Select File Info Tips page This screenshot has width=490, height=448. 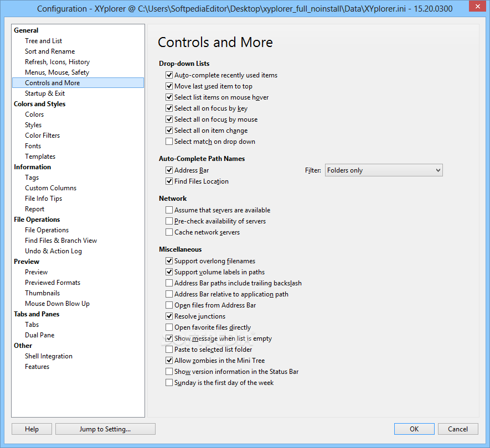[43, 199]
